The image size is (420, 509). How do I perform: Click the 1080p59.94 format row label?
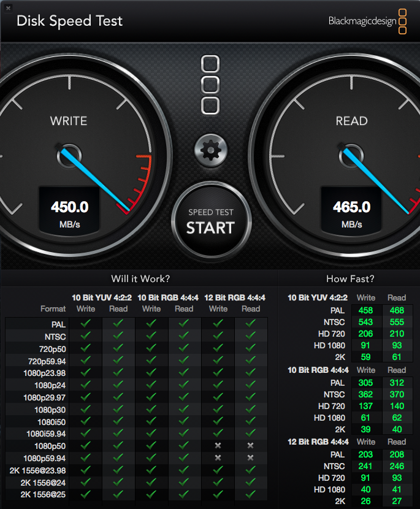tap(45, 458)
